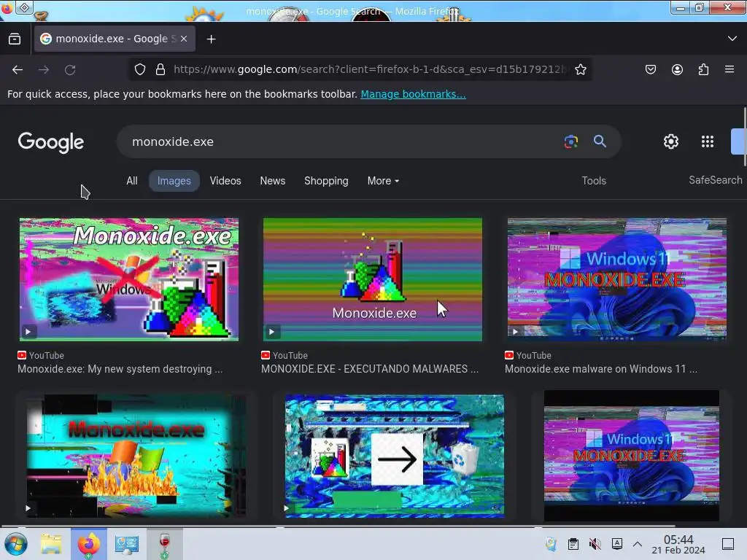
Task: Click the page vertical scrollbar
Action: coord(744,137)
